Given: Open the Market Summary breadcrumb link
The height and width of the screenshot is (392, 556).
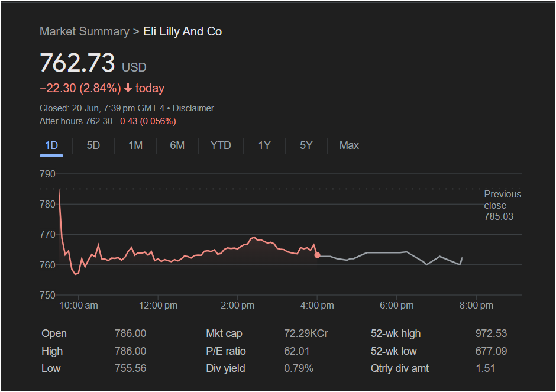Looking at the screenshot, I should 85,31.
